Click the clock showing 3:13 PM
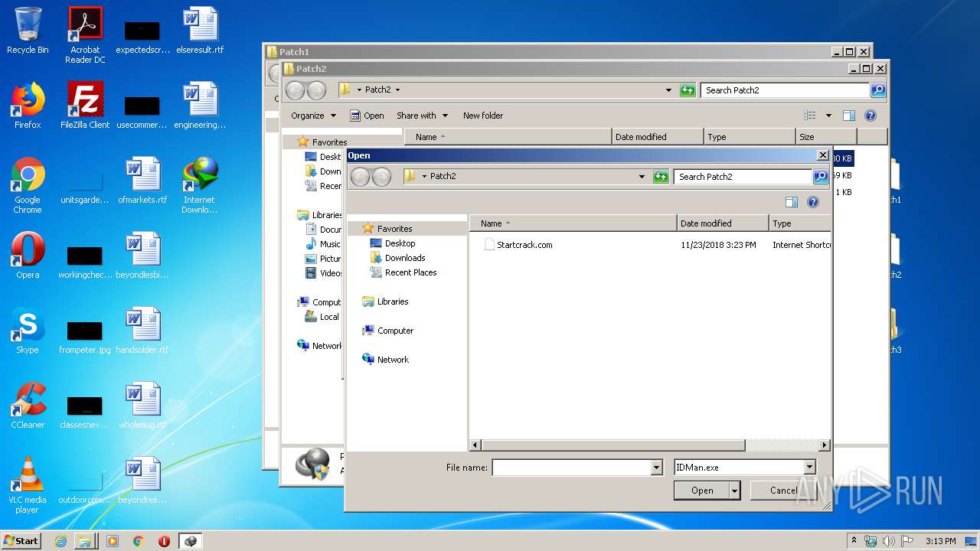 tap(940, 541)
